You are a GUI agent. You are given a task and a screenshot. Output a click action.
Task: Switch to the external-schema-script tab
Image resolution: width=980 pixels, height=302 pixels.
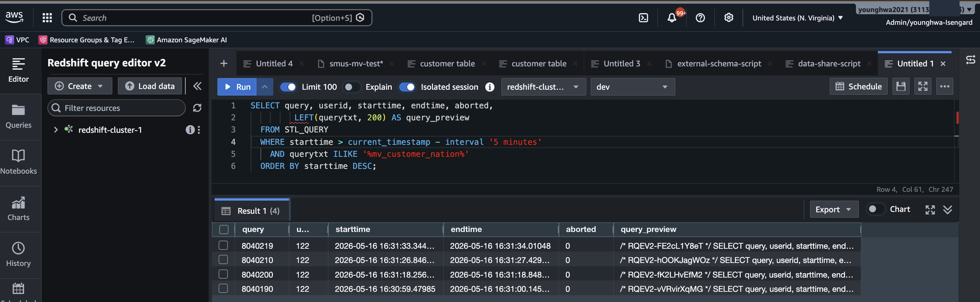[719, 64]
